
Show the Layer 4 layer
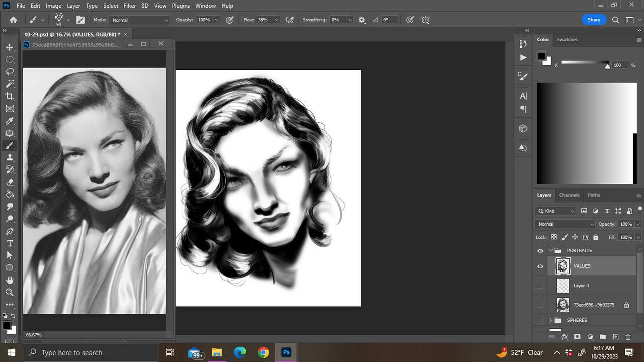(x=540, y=285)
